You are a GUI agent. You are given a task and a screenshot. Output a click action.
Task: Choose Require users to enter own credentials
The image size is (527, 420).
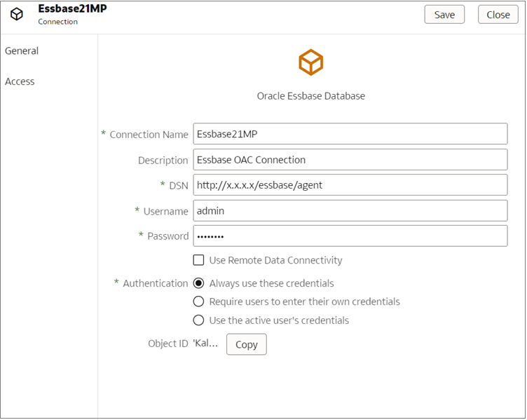199,302
